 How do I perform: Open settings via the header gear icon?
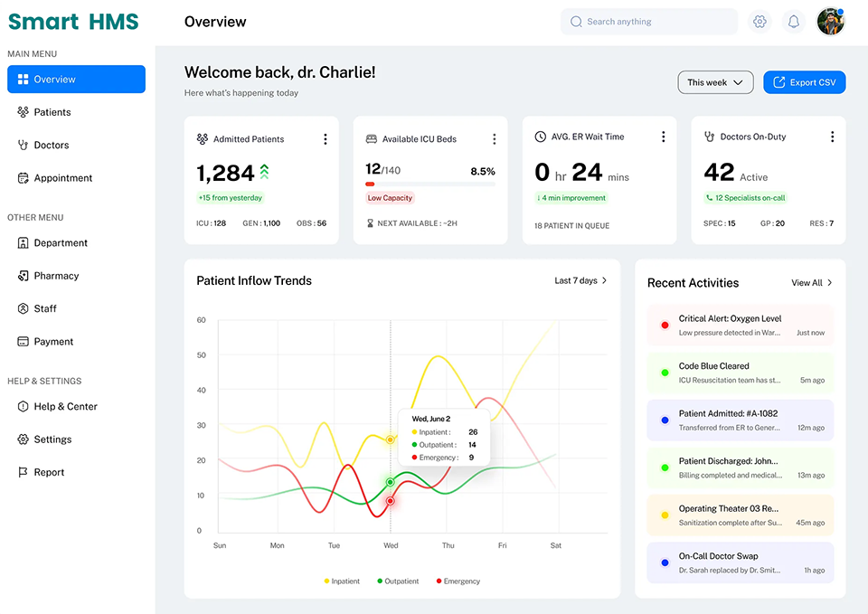click(x=759, y=22)
